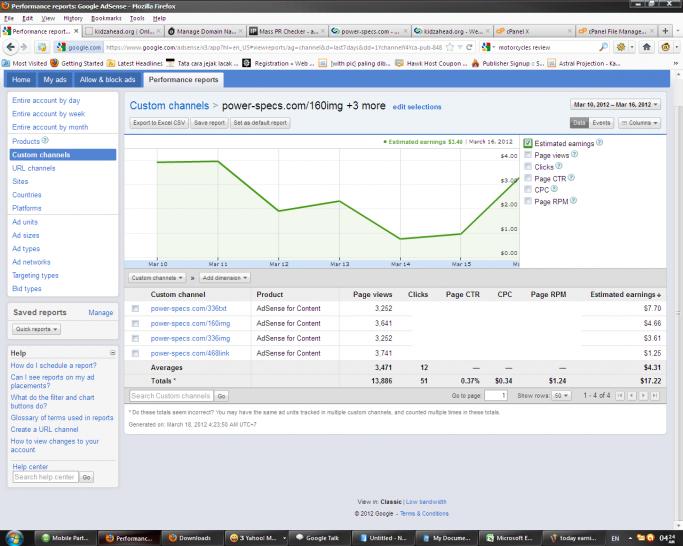This screenshot has height=546, width=683.
Task: Close the Performance reports browser tab
Action: pyautogui.click(x=76, y=31)
